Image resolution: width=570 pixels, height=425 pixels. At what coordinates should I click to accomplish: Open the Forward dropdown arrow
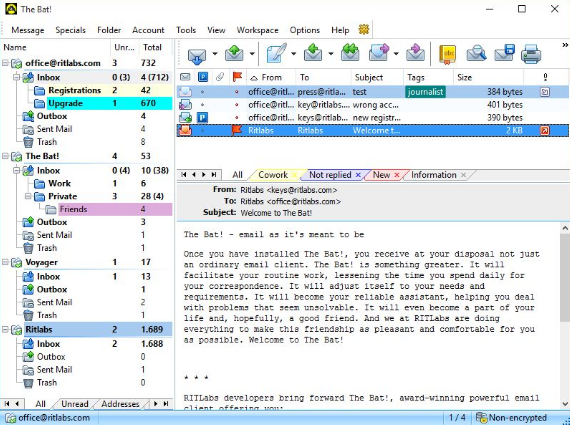[396, 54]
